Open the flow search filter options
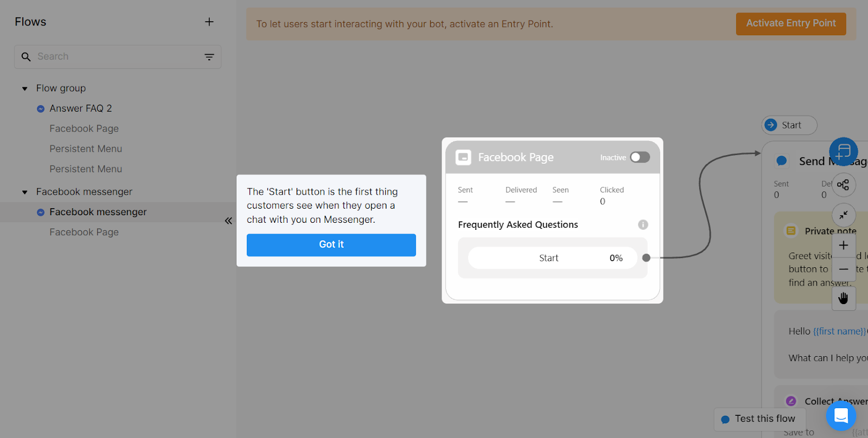Viewport: 868px width, 438px height. [209, 57]
